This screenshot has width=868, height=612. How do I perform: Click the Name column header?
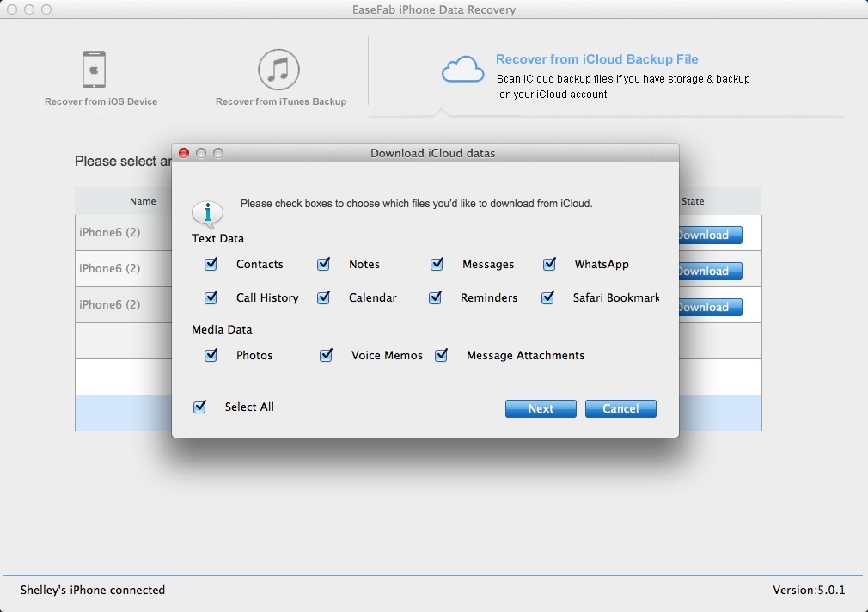[x=143, y=201]
